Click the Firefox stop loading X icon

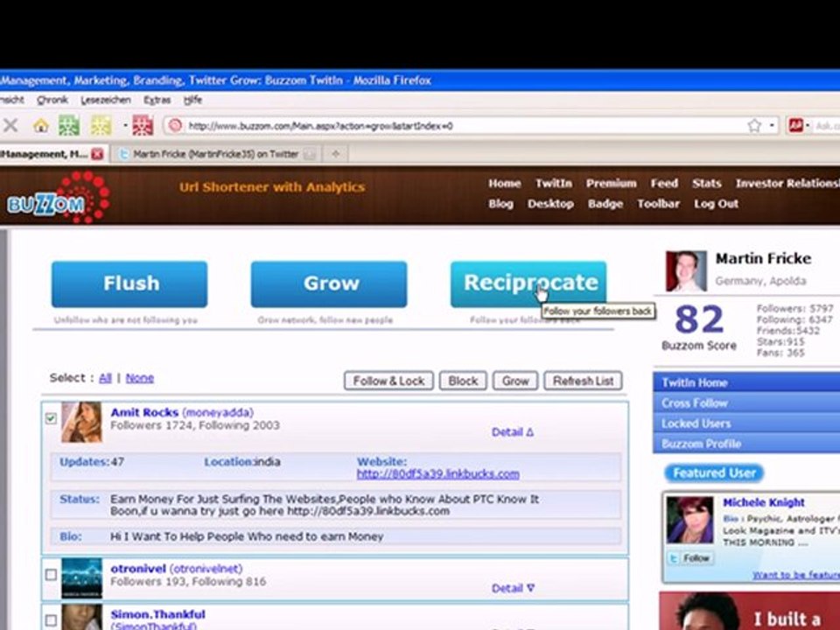point(10,126)
